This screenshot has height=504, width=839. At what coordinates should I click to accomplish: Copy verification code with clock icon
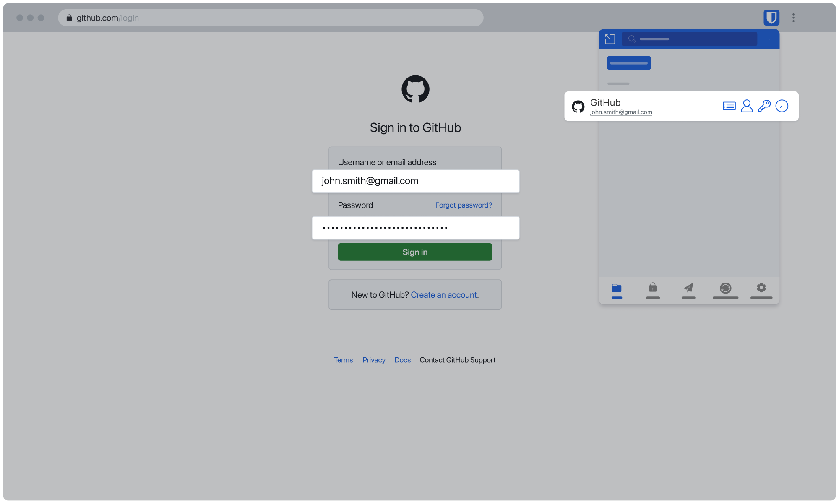pyautogui.click(x=782, y=106)
